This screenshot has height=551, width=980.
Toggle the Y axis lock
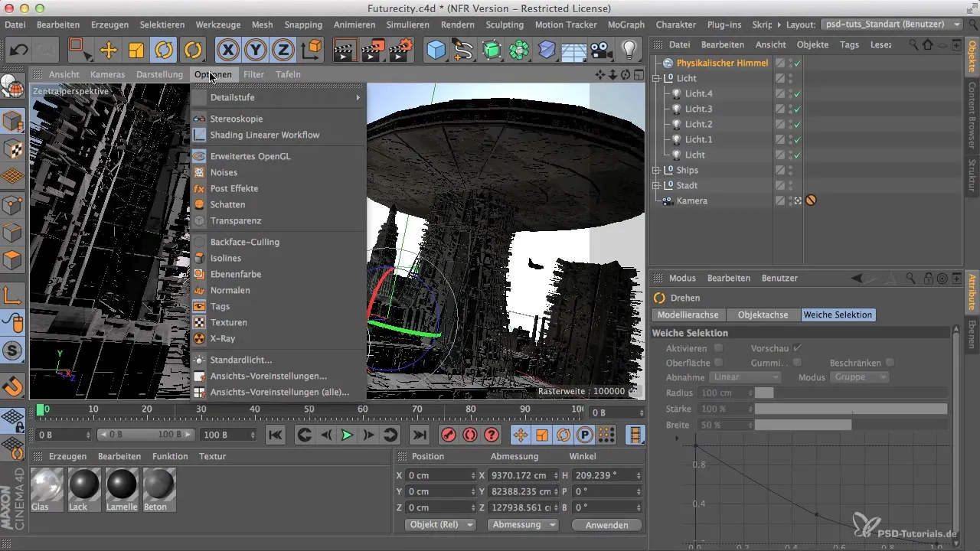pyautogui.click(x=256, y=51)
